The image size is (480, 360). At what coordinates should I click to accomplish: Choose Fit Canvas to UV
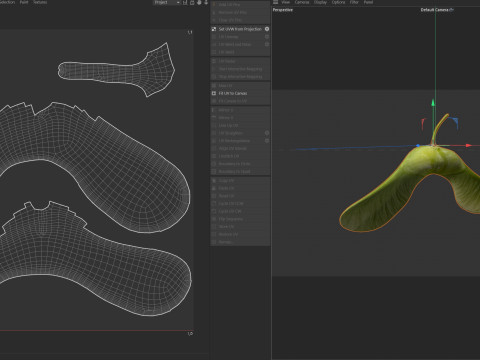pyautogui.click(x=233, y=101)
